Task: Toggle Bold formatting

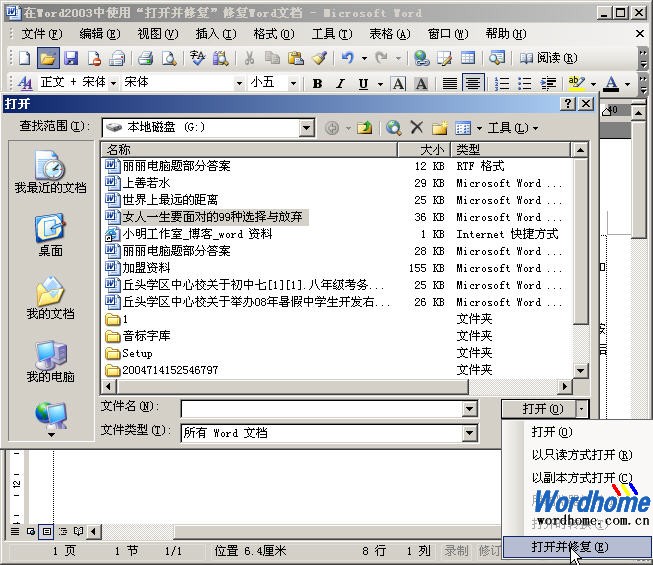Action: pos(317,84)
